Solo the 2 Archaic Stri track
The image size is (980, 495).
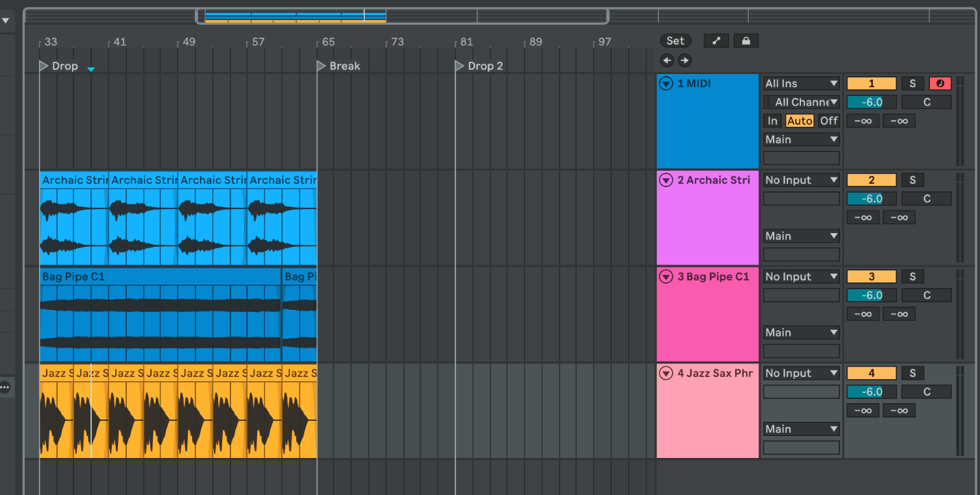pyautogui.click(x=912, y=180)
